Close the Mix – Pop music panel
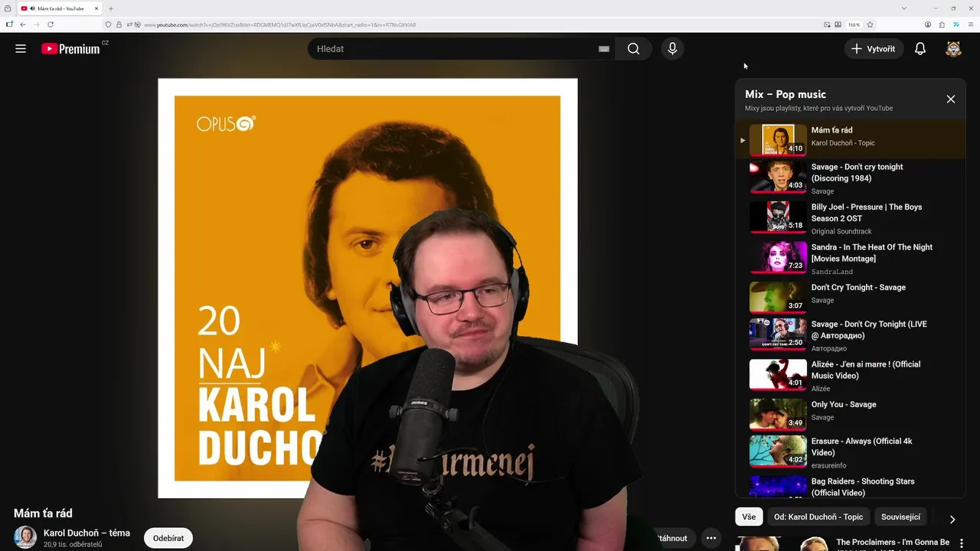Image resolution: width=980 pixels, height=551 pixels. [x=951, y=99]
